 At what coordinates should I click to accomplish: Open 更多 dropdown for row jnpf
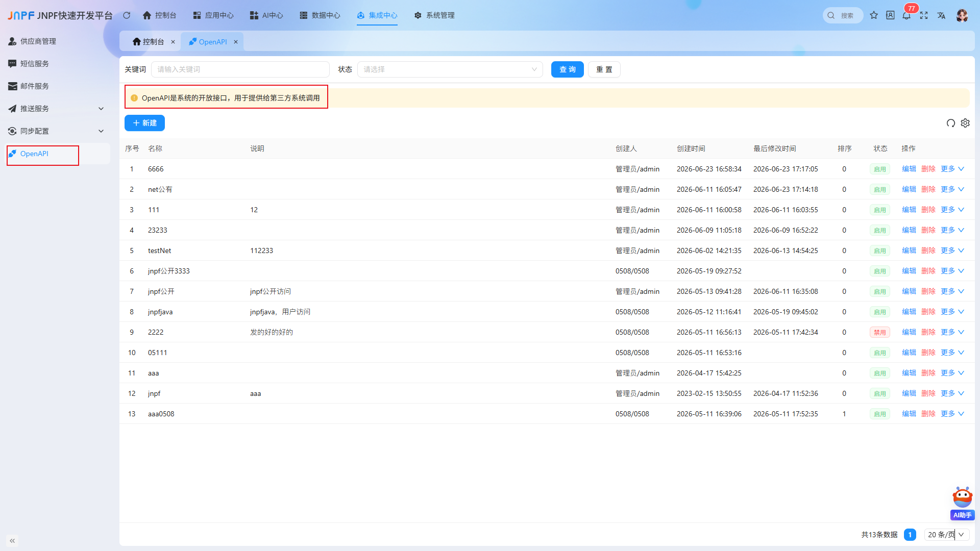pos(952,393)
